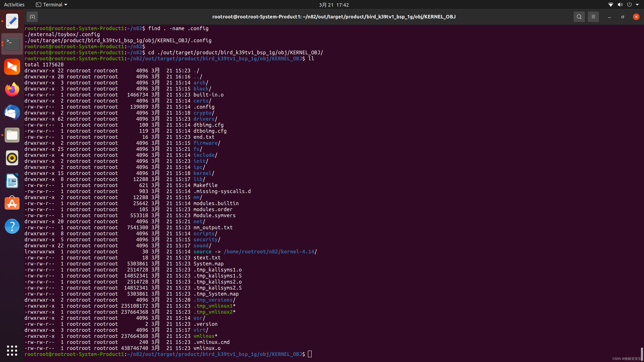Viewport: 644px width, 362px height.
Task: Click the terminal search icon
Action: [x=579, y=17]
